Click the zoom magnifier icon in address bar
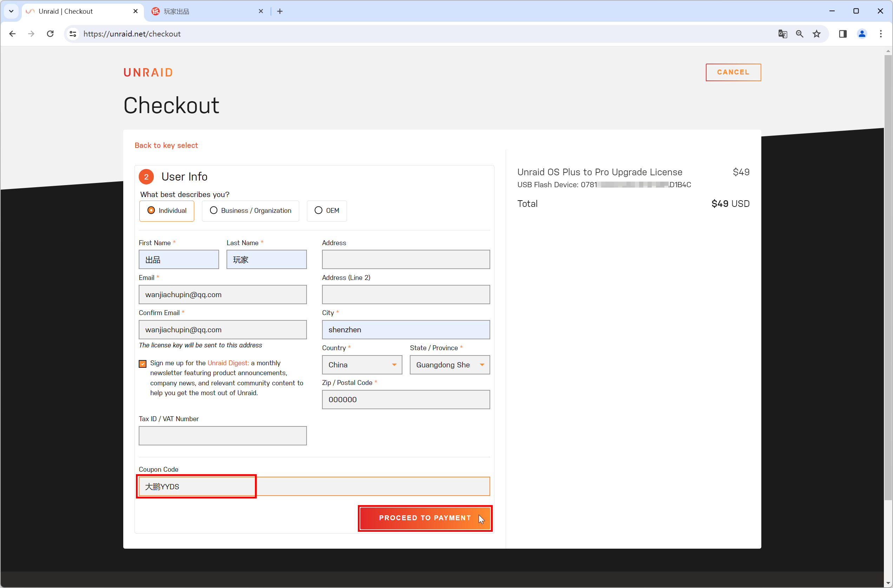893x588 pixels. pos(800,34)
